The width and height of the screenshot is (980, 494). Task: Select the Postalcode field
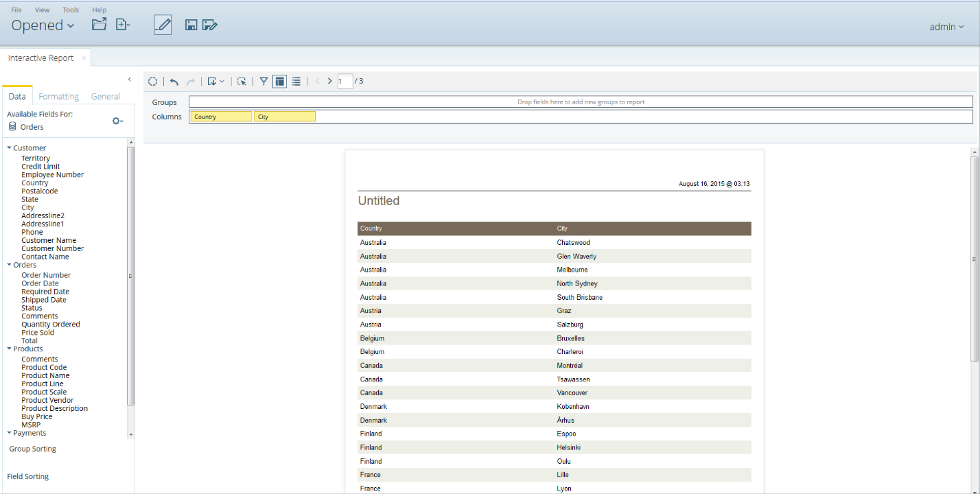pos(39,191)
